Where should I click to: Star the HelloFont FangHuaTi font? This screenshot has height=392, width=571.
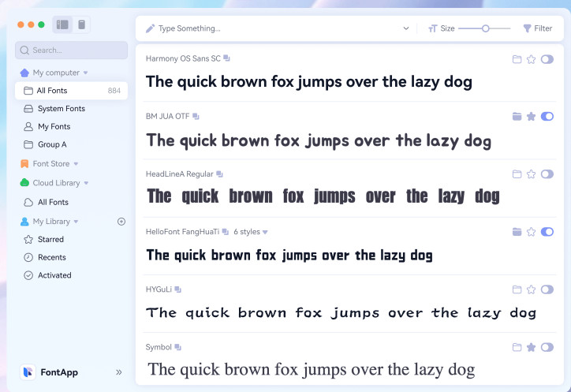[532, 232]
